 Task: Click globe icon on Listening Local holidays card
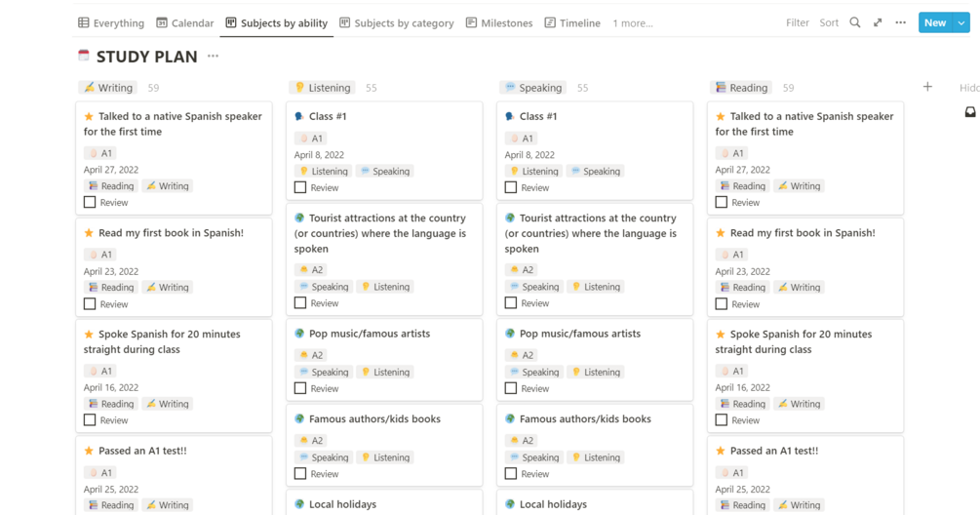coord(299,504)
